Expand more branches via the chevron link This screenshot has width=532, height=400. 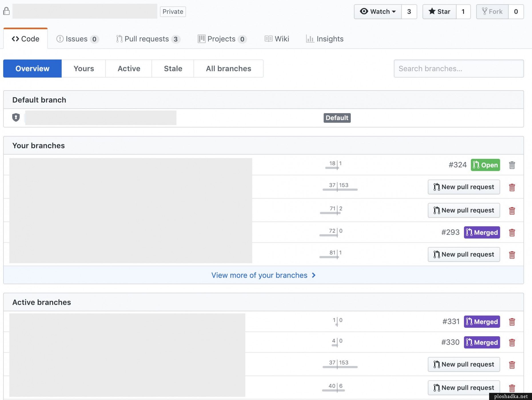314,275
